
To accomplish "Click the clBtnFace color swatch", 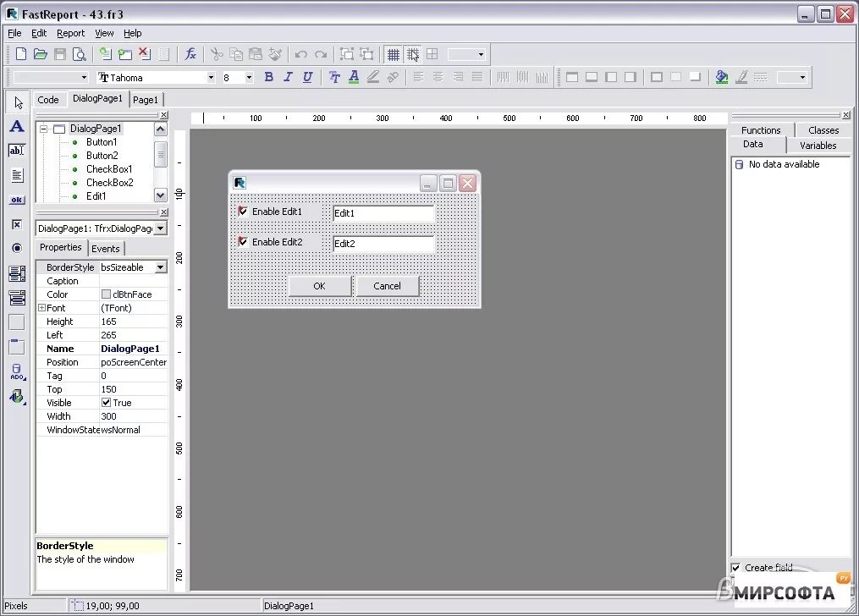I will point(107,294).
